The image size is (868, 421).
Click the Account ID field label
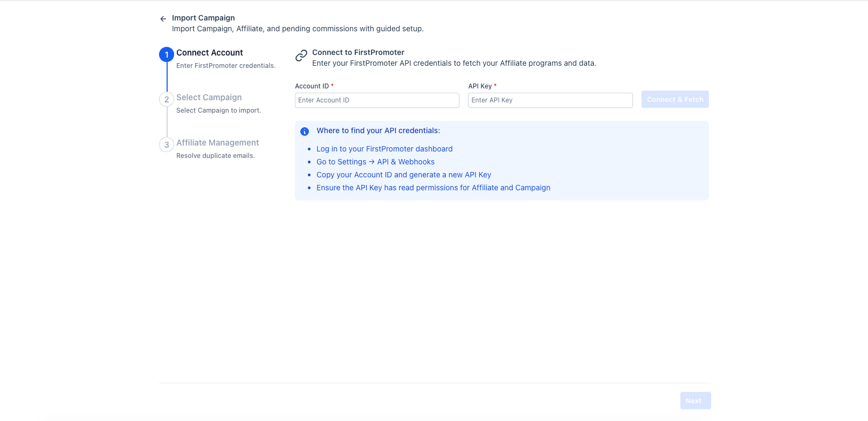[312, 86]
